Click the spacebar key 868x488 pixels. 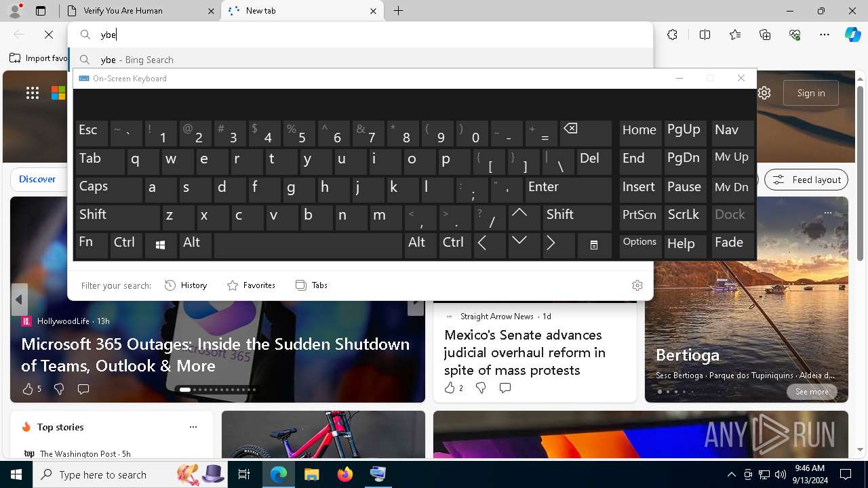[x=309, y=245]
